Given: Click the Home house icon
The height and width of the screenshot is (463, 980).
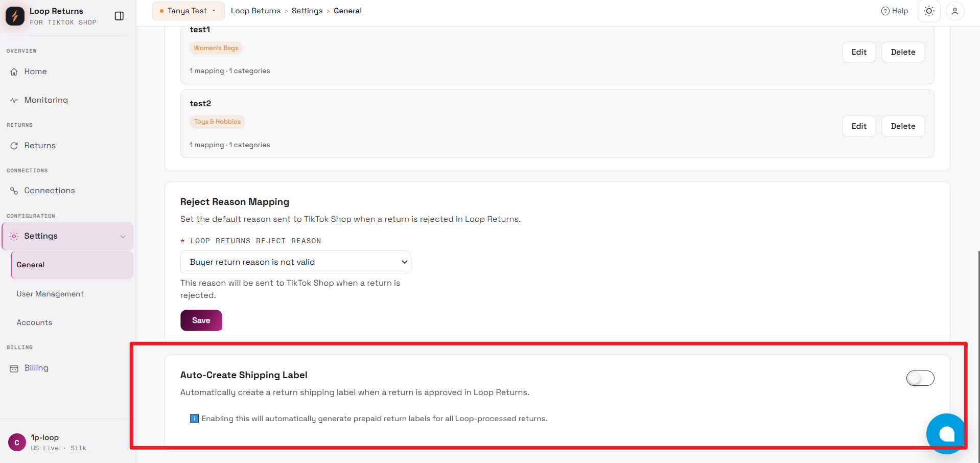Looking at the screenshot, I should pyautogui.click(x=14, y=72).
